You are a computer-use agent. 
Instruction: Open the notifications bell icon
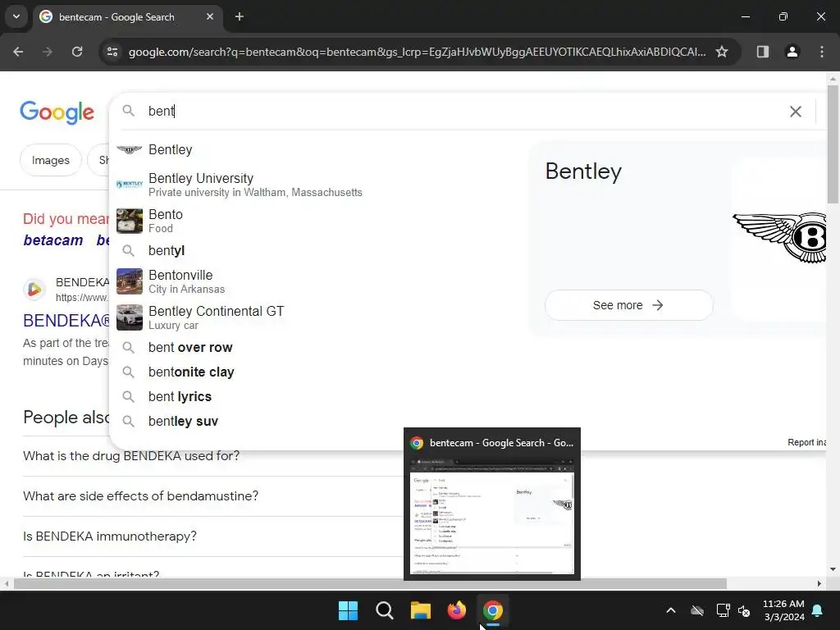coord(818,610)
